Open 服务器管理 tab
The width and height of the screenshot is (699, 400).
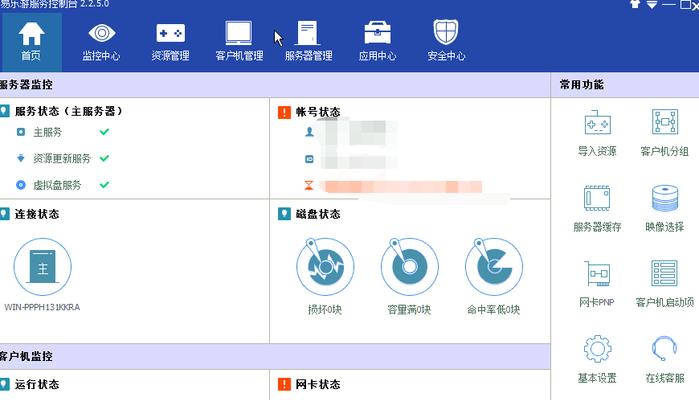click(308, 41)
